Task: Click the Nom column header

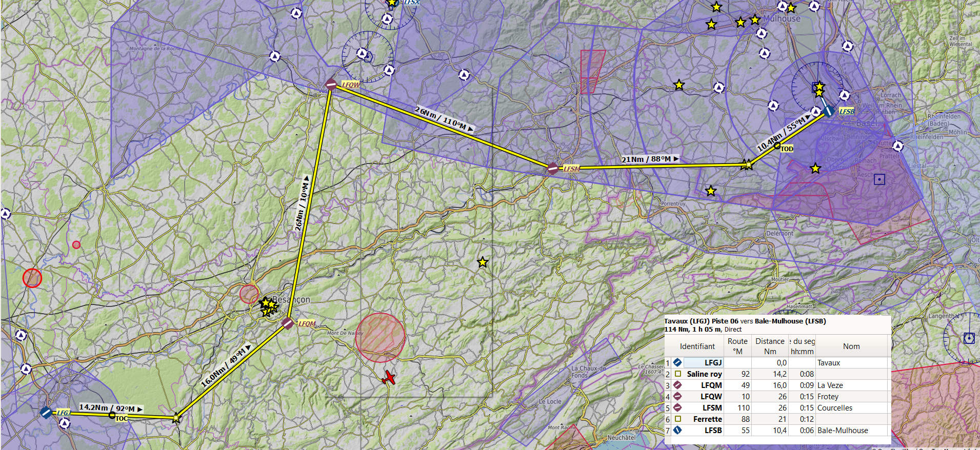Action: pyautogui.click(x=851, y=346)
